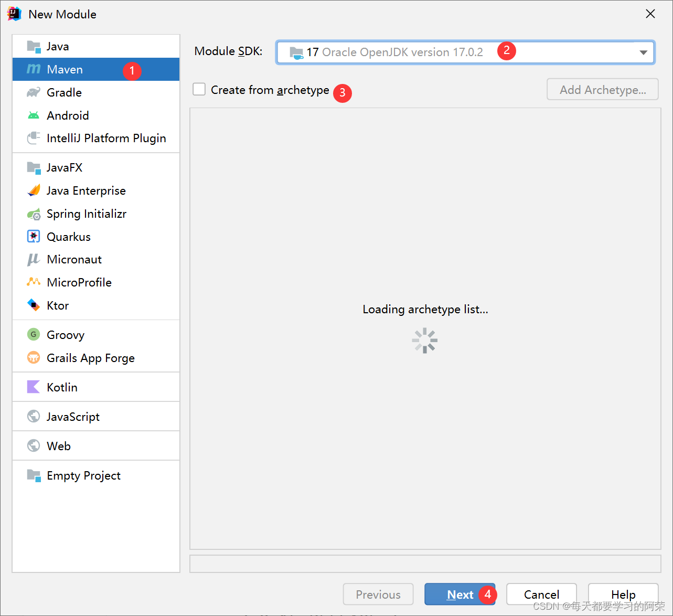Click Add Archetype button

pyautogui.click(x=603, y=90)
